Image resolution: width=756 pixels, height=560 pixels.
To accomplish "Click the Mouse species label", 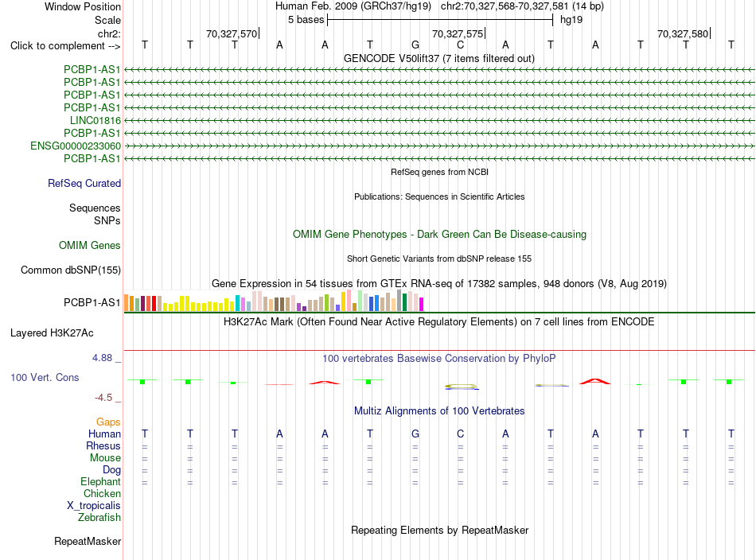I will tap(105, 458).
